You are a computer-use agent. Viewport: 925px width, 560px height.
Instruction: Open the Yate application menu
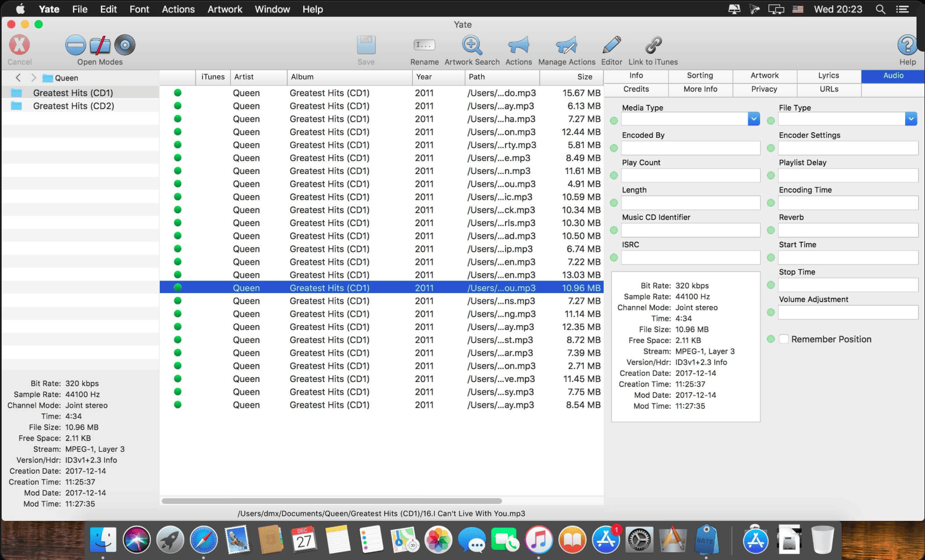(x=49, y=9)
